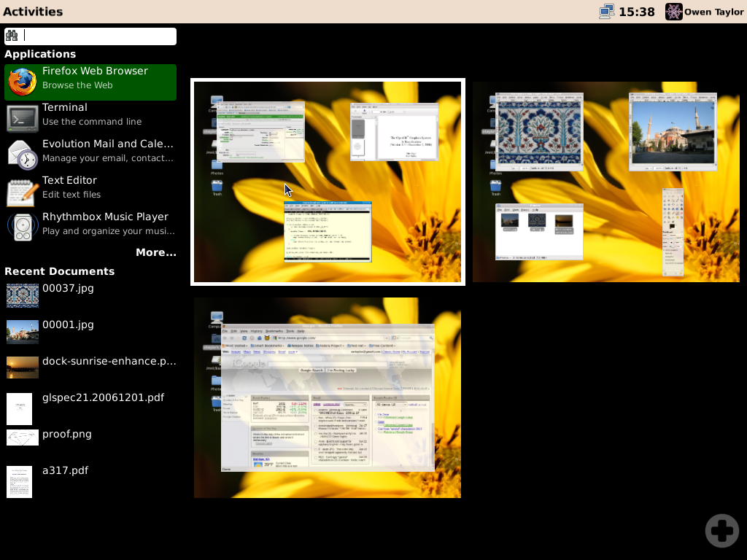Select the Text Editor application icon
Viewport: 747px width, 560px height.
point(22,190)
